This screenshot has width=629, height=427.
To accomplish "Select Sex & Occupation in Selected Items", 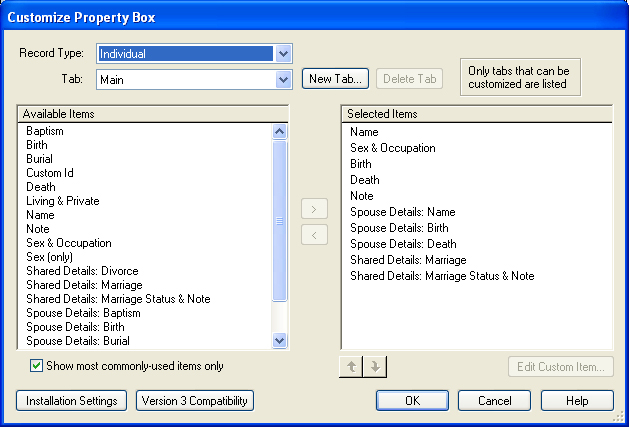I will coord(392,148).
